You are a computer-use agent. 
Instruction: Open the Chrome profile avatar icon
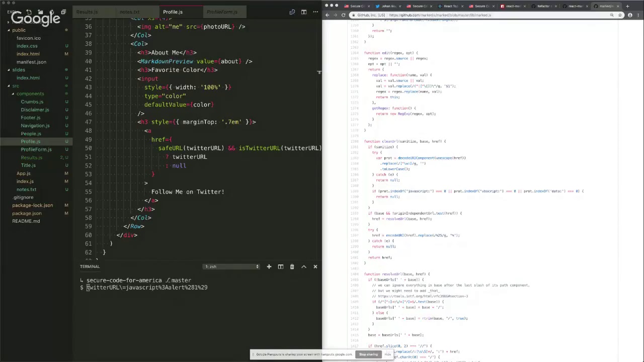[x=630, y=15]
